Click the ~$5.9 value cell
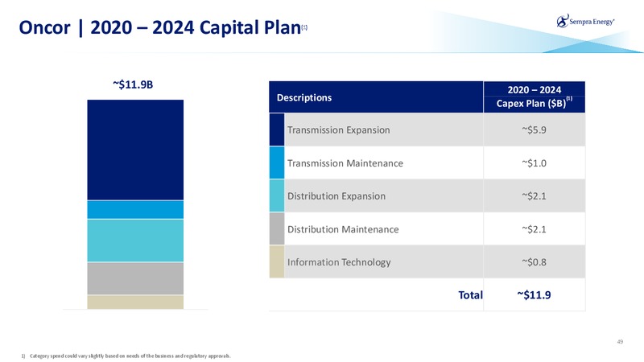This screenshot has width=644, height=362. (x=534, y=130)
